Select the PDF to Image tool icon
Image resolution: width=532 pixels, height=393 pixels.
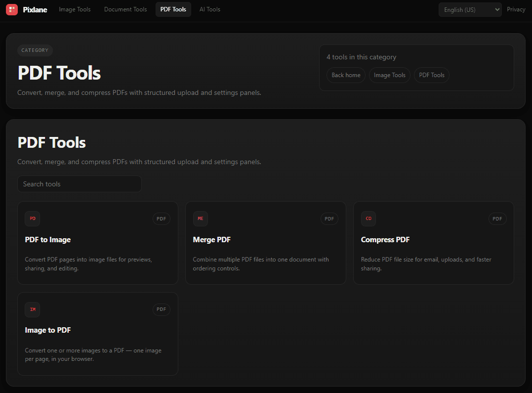[32, 218]
